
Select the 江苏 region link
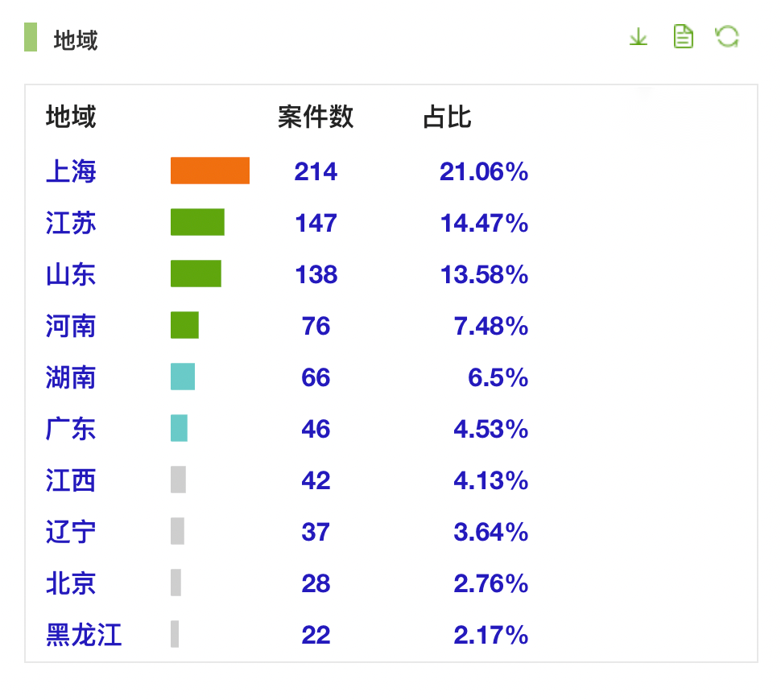tap(71, 223)
